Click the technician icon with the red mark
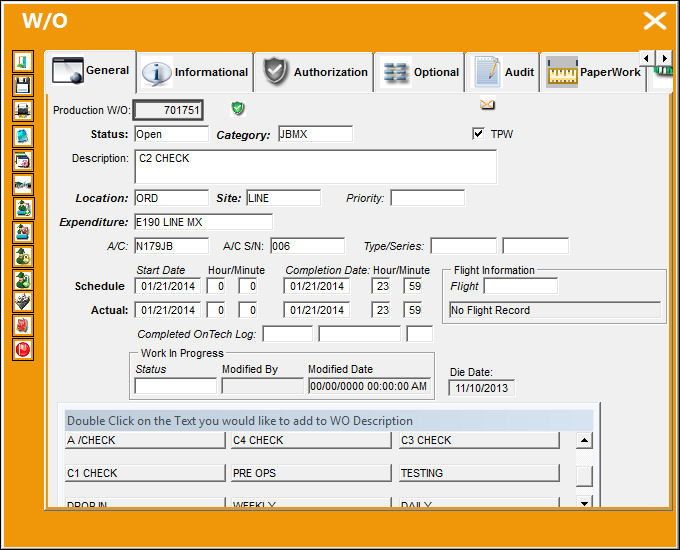Viewport: 680px width, 550px height. [23, 232]
